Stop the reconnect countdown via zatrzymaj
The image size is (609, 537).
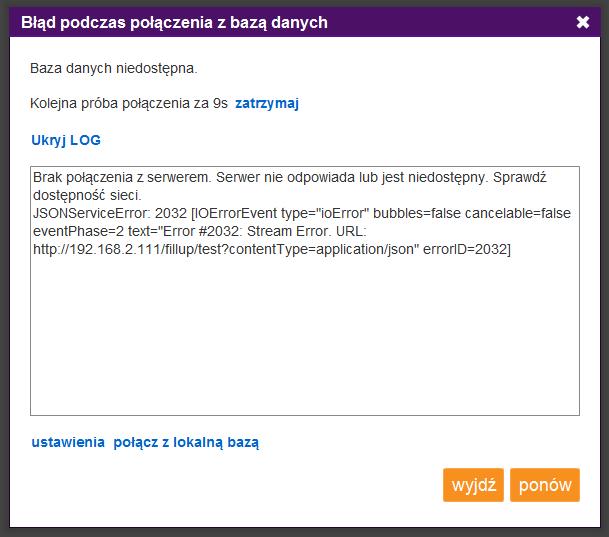point(267,104)
